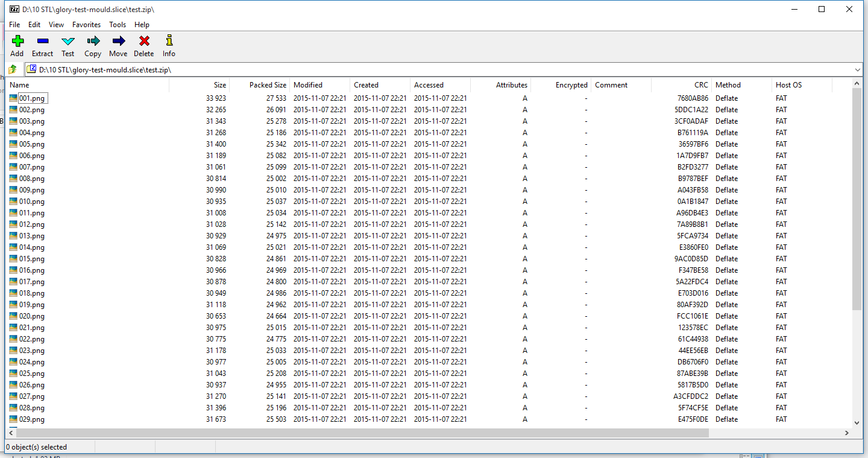868x458 pixels.
Task: Click the red Delete icon
Action: [x=143, y=41]
